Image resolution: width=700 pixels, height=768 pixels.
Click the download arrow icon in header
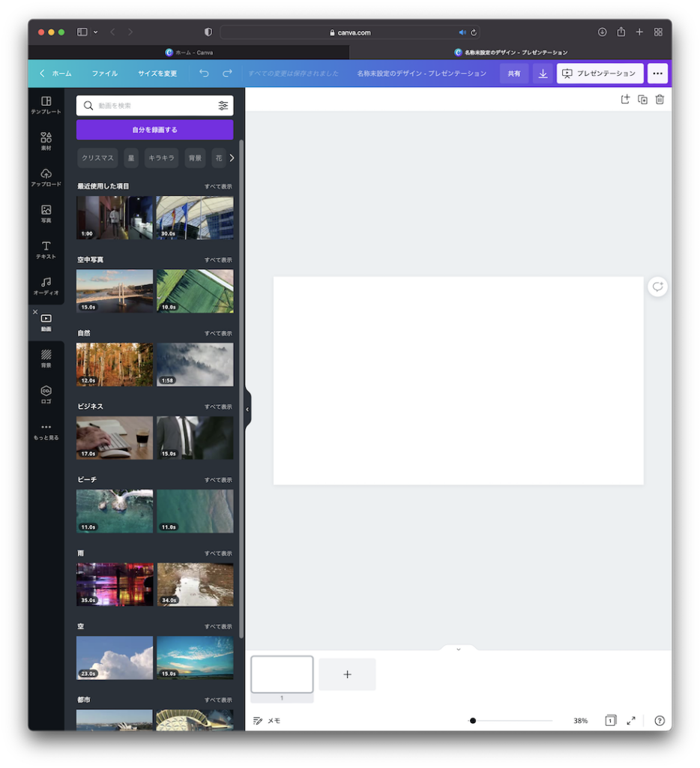pos(543,73)
